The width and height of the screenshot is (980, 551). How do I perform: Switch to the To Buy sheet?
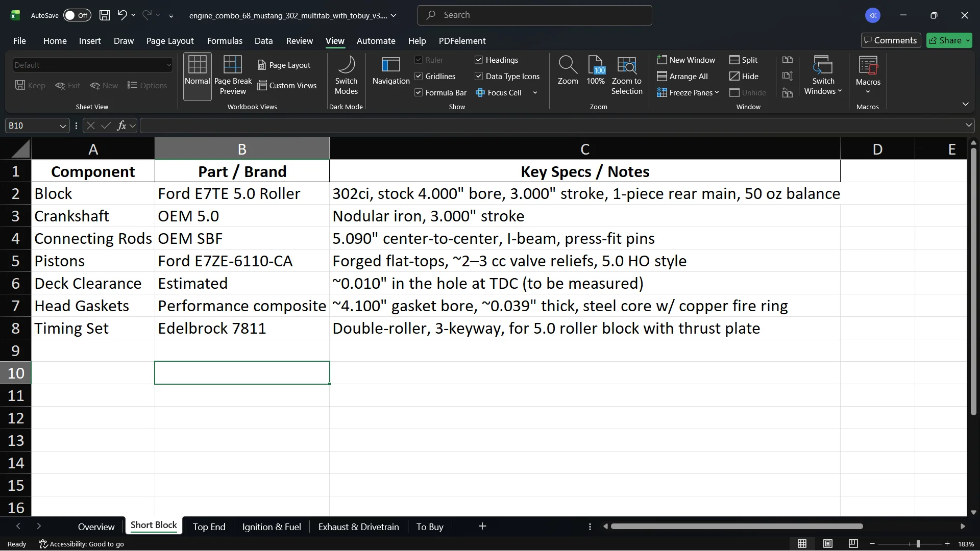point(430,527)
